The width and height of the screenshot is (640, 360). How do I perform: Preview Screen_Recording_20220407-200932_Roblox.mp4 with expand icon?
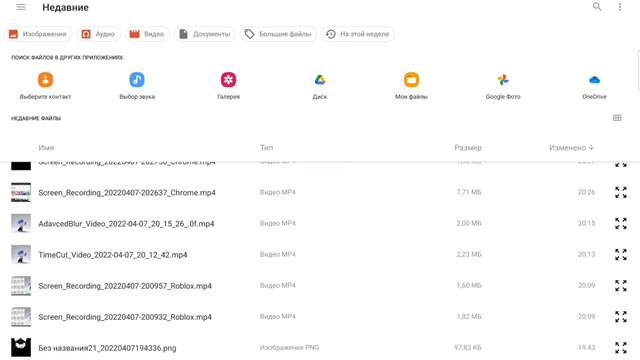coord(620,316)
